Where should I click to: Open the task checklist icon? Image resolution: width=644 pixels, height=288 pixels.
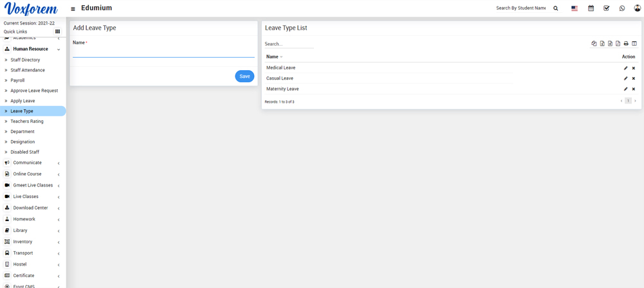[606, 8]
